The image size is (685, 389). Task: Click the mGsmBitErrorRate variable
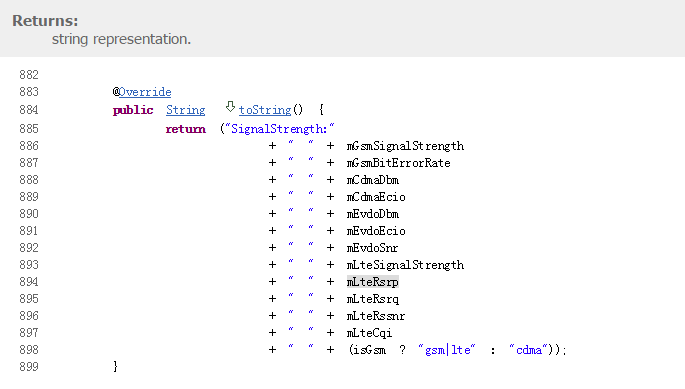[x=398, y=163]
